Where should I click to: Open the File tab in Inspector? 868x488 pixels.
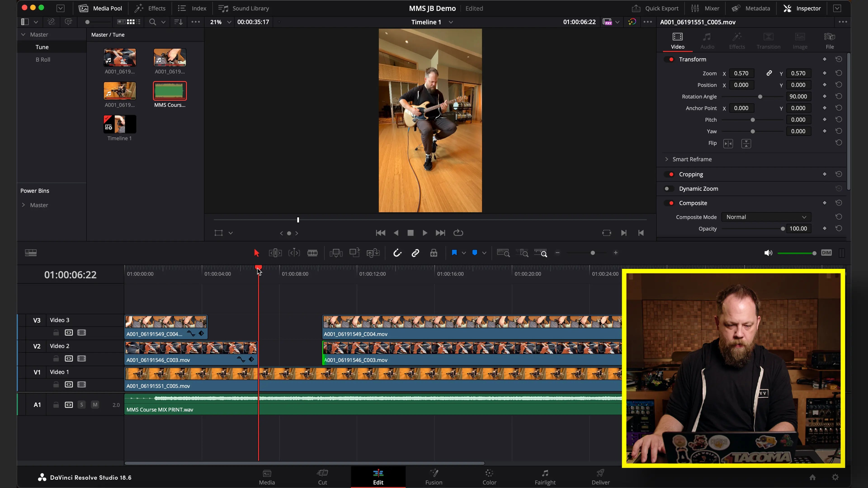point(829,41)
